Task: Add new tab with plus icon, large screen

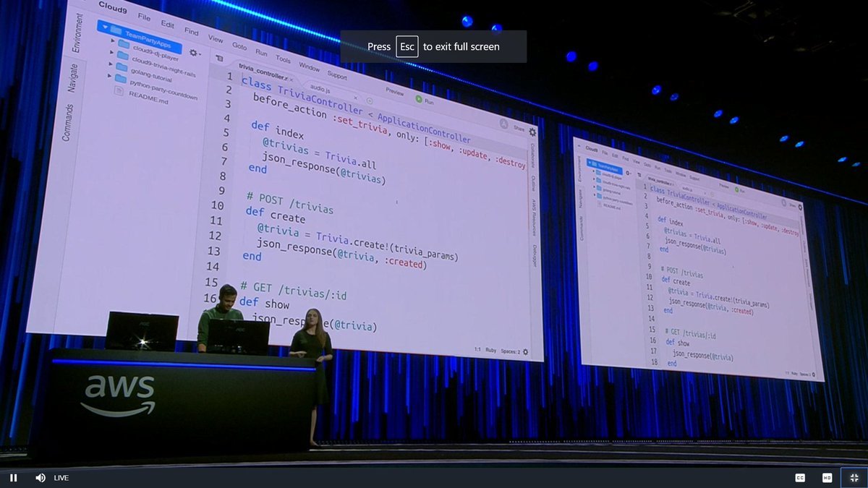Action: pyautogui.click(x=370, y=100)
